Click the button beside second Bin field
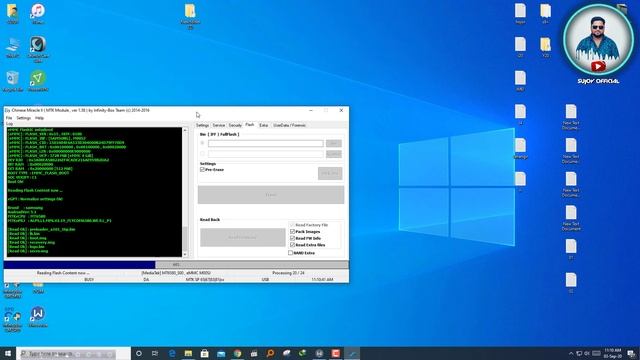The width and height of the screenshot is (640, 360). click(334, 154)
